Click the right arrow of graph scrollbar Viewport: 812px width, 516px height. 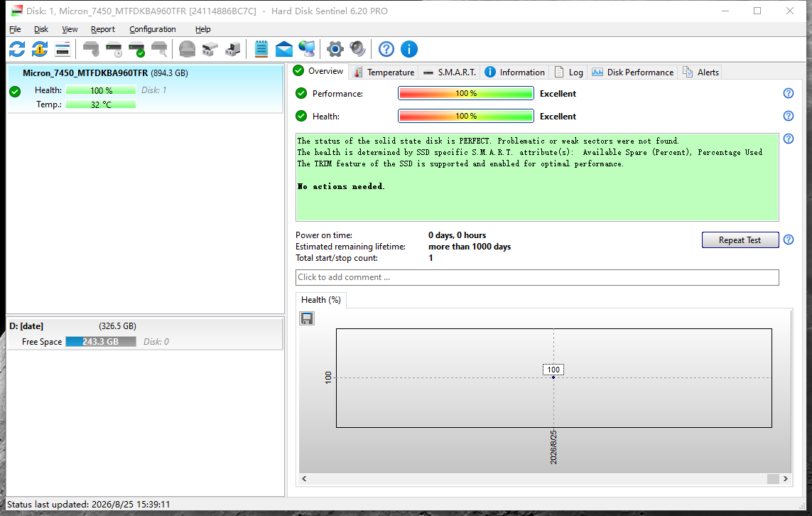(786, 479)
